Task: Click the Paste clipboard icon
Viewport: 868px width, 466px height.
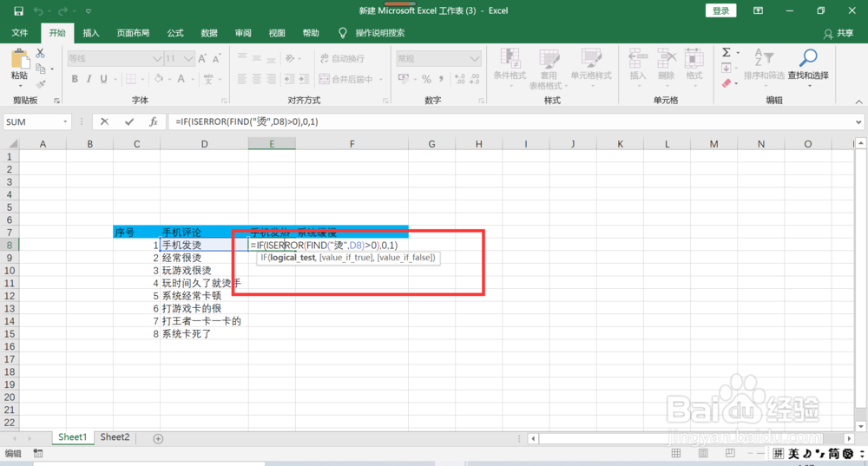Action: pyautogui.click(x=19, y=60)
